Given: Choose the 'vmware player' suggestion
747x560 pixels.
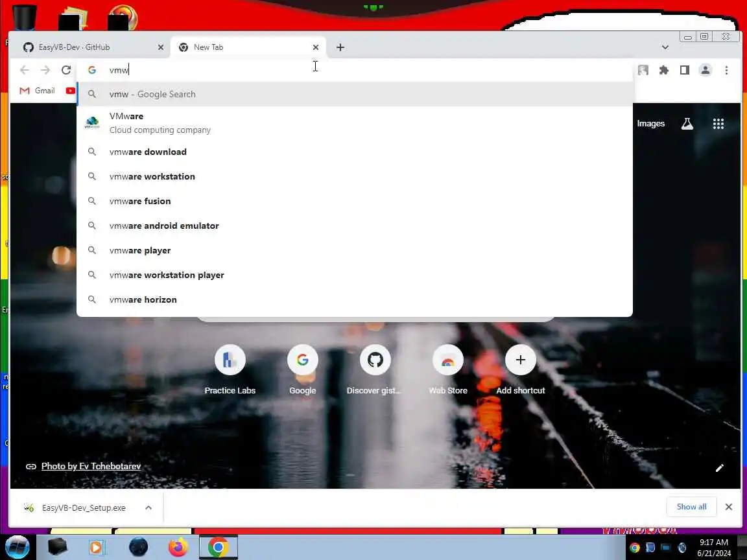Looking at the screenshot, I should tap(355, 250).
